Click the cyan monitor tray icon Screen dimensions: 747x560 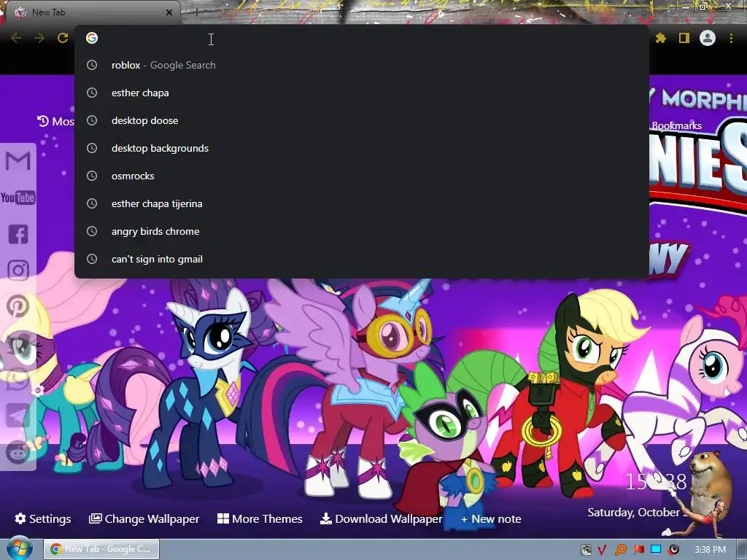click(656, 549)
